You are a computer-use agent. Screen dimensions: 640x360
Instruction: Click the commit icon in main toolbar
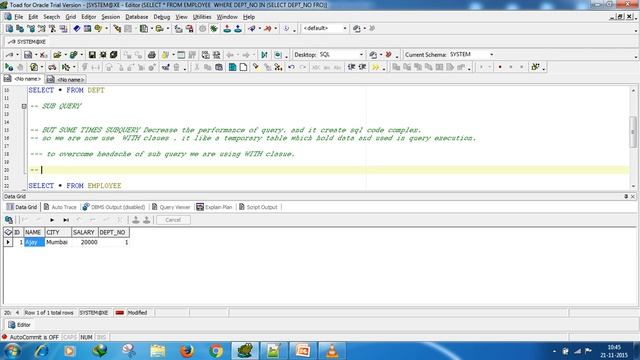click(227, 29)
